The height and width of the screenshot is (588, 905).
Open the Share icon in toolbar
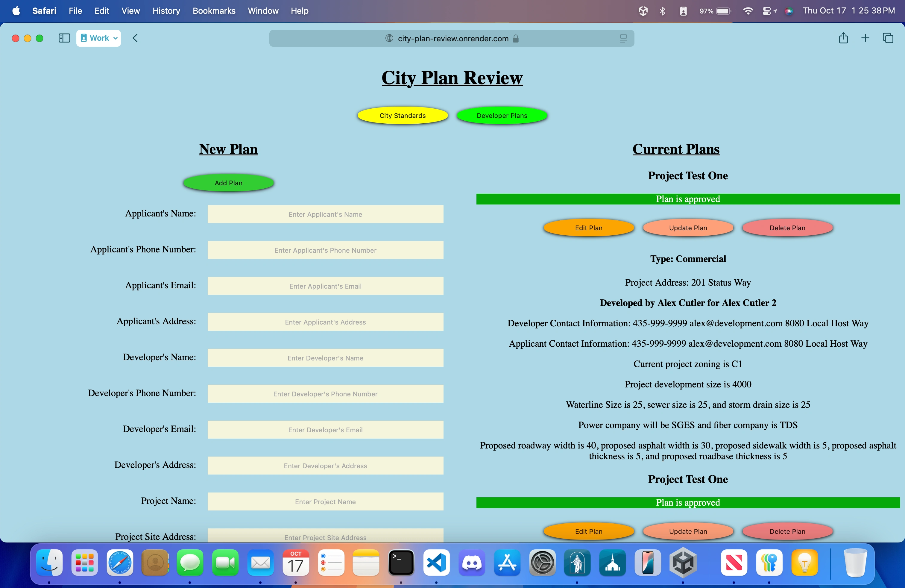[843, 38]
